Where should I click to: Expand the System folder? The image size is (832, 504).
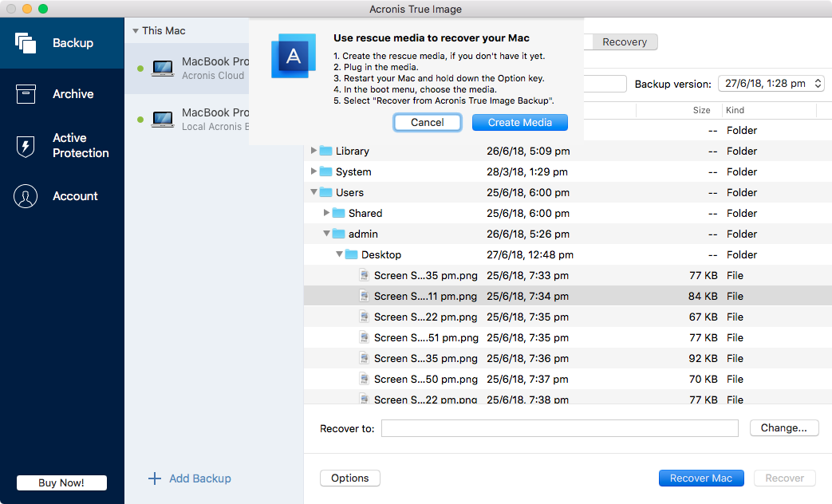(x=313, y=171)
